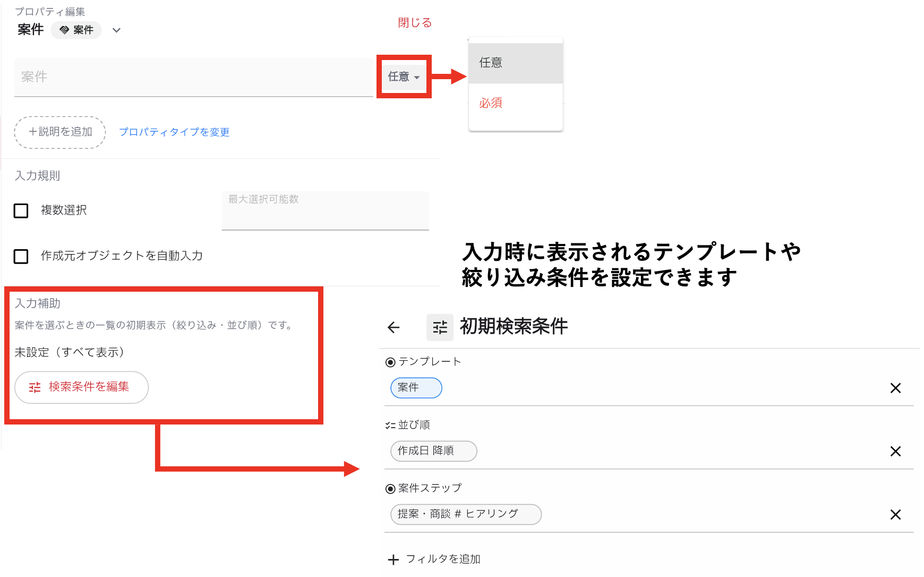Open the 提案・商談 # ヒアリング chip
The height and width of the screenshot is (577, 924).
(466, 514)
